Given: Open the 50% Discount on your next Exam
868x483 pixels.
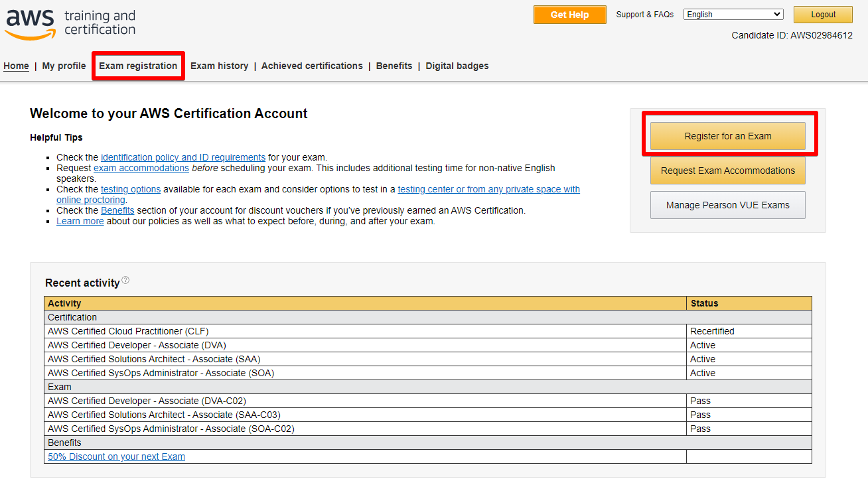Looking at the screenshot, I should 115,456.
